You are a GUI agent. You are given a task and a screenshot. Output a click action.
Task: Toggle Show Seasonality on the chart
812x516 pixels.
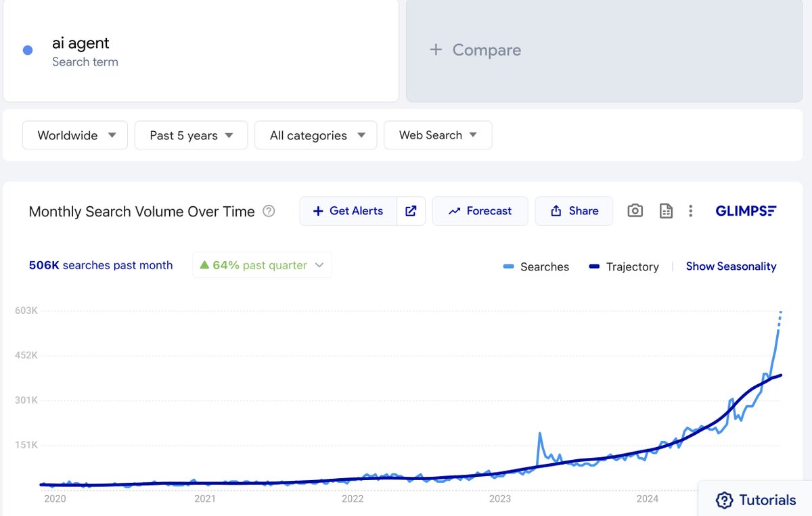(731, 266)
